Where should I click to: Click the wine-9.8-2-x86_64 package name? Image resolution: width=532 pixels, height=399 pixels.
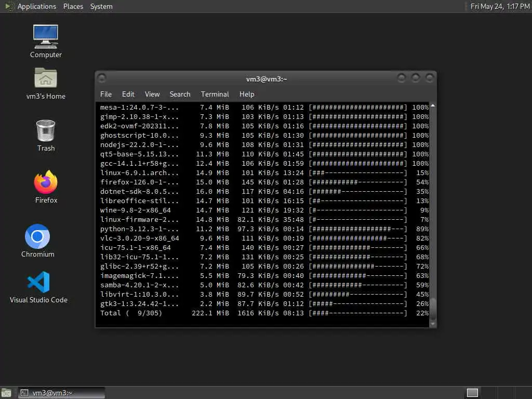pos(135,210)
